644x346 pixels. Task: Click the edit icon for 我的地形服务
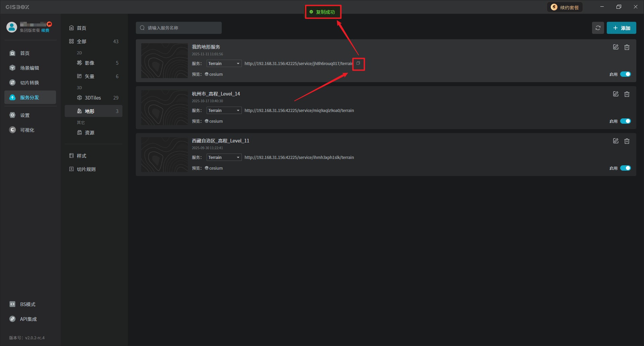click(615, 47)
